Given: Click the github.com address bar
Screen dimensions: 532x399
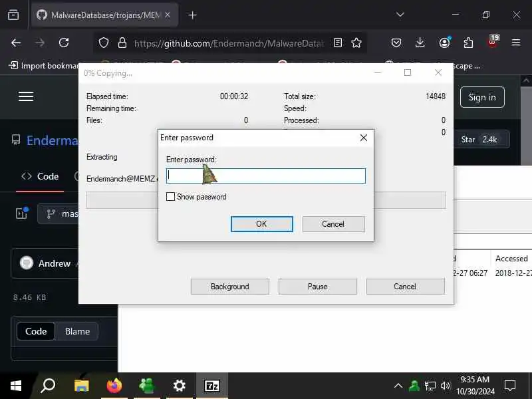Looking at the screenshot, I should (x=229, y=43).
